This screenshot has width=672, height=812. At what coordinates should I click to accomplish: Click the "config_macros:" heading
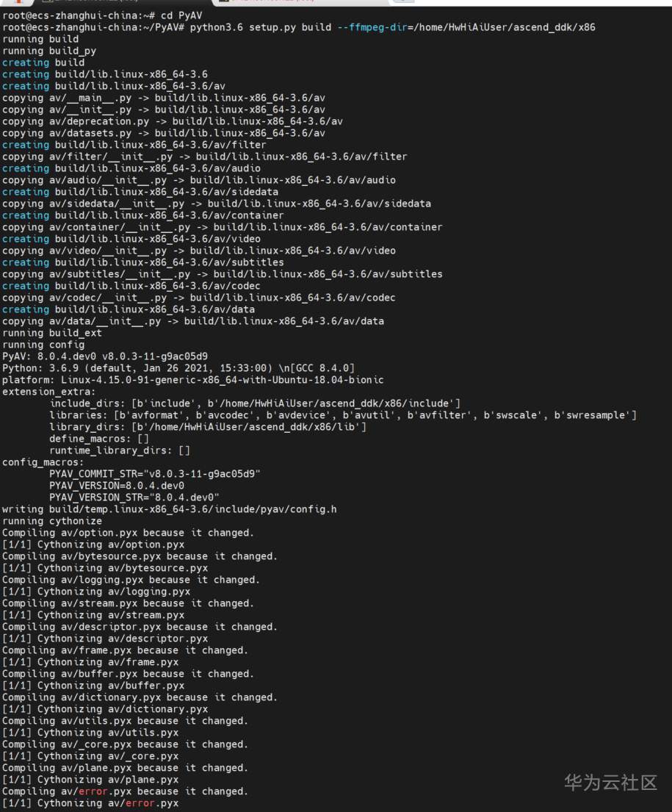(43, 462)
